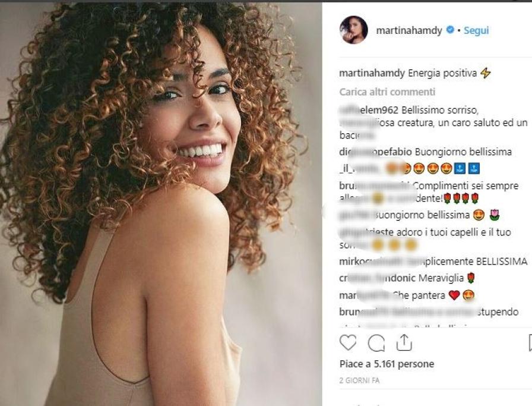Viewport: 532px width, 406px height.
Task: Open martinahamdy username in post header
Action: [408, 30]
